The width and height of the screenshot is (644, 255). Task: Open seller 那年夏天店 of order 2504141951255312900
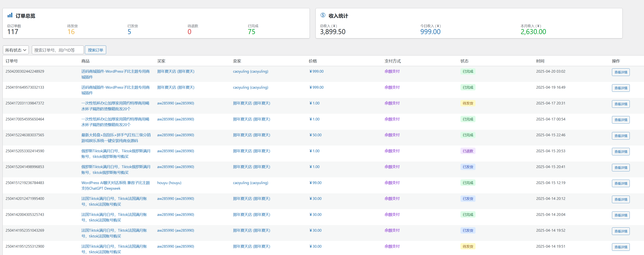coord(251,246)
